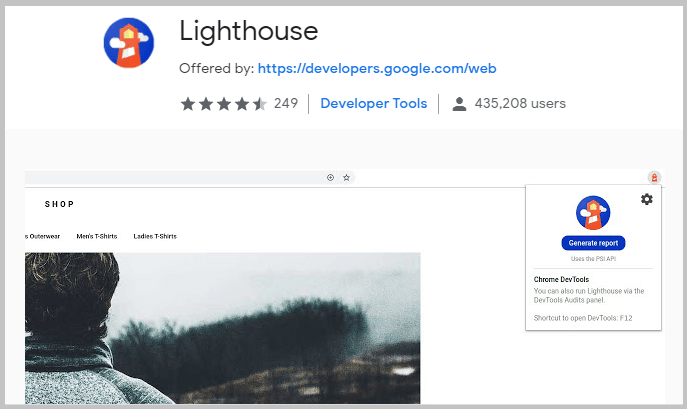Image resolution: width=687 pixels, height=409 pixels.
Task: Click the install circle-plus icon in address bar
Action: point(330,178)
